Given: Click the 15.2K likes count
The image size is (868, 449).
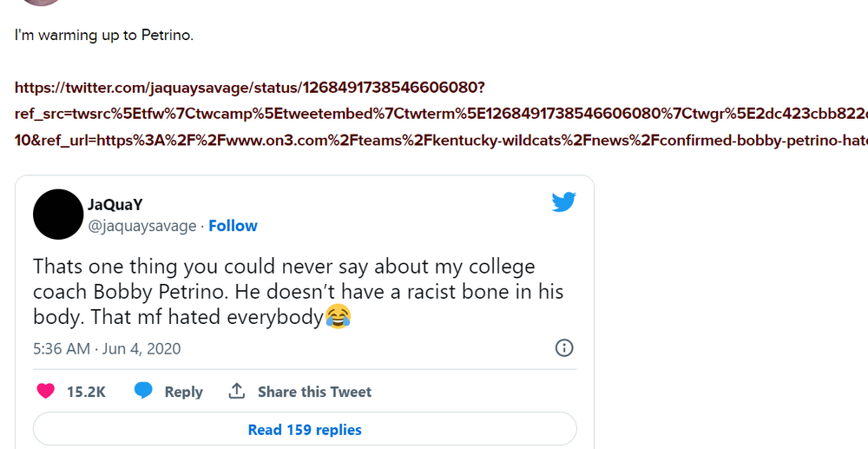Looking at the screenshot, I should pos(86,392).
